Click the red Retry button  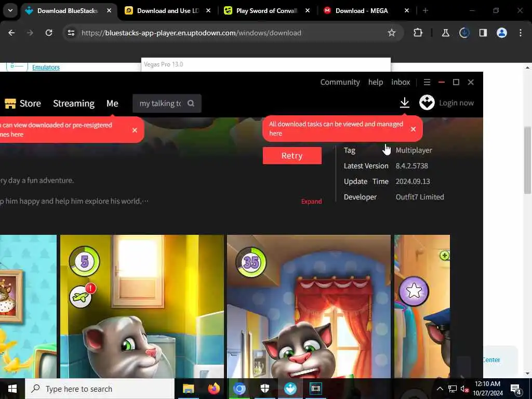pyautogui.click(x=292, y=155)
